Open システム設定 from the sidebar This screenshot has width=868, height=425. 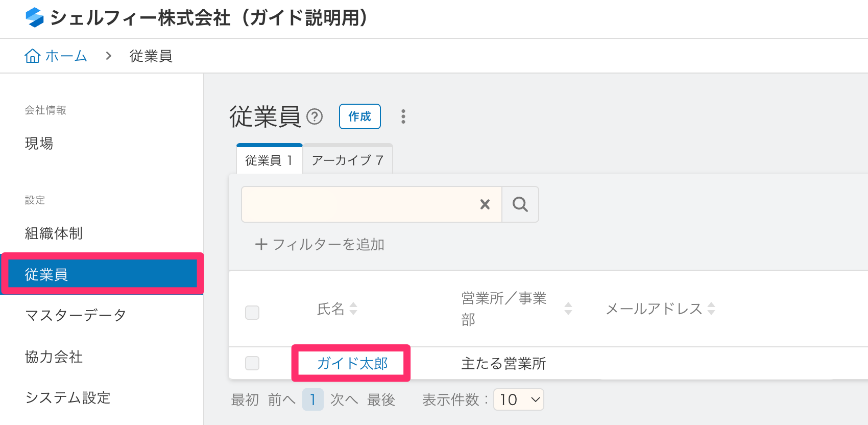(68, 398)
